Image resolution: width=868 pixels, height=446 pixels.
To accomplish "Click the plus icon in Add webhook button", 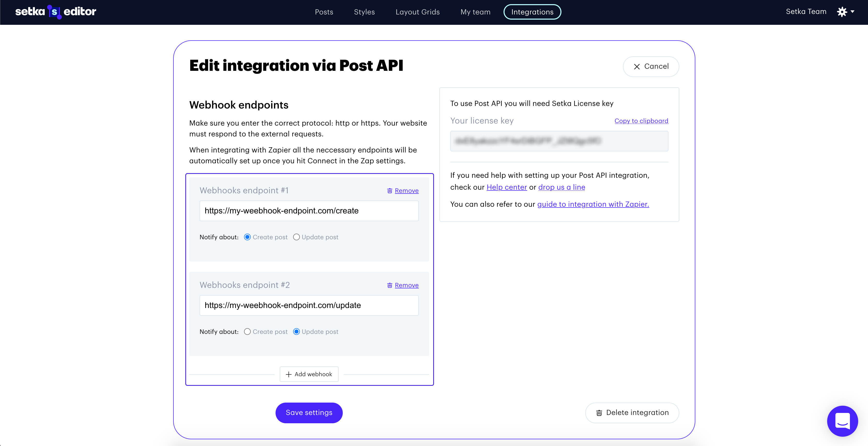I will click(288, 374).
